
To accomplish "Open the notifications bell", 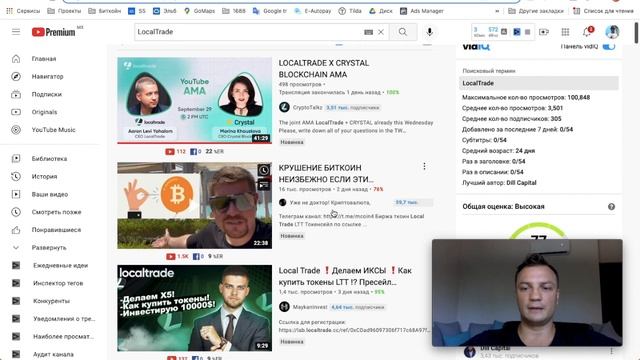I will point(587,32).
